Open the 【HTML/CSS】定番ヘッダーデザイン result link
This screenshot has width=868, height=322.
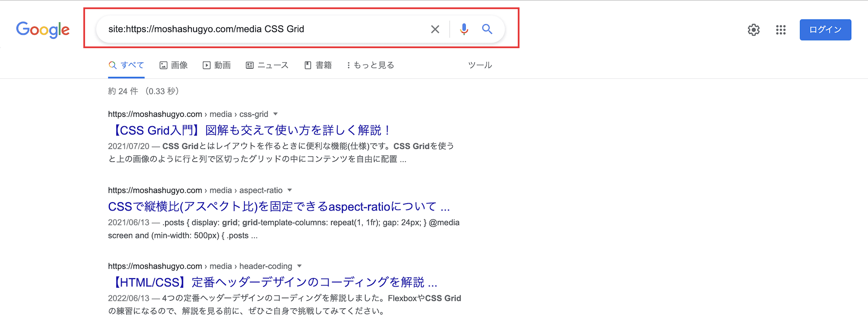point(273,282)
